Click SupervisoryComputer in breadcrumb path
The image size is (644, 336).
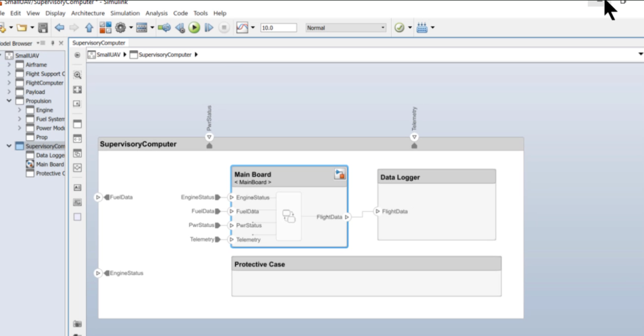pos(165,55)
